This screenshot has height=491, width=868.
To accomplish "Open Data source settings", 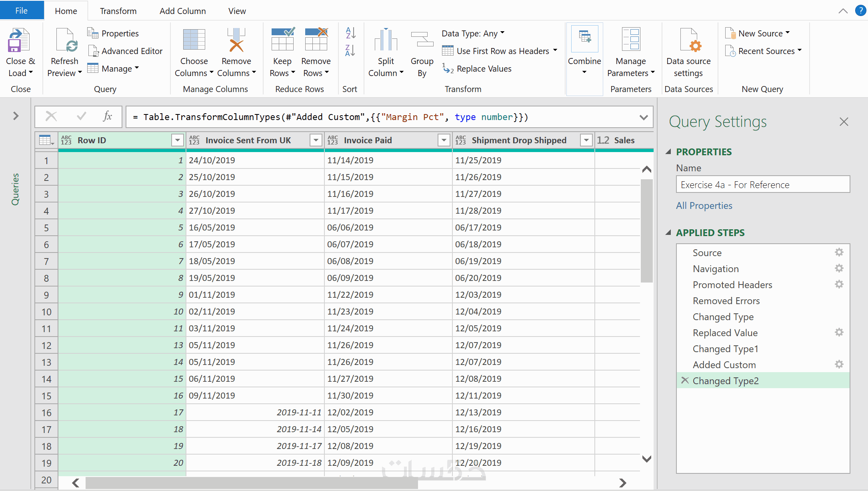I will pos(688,41).
